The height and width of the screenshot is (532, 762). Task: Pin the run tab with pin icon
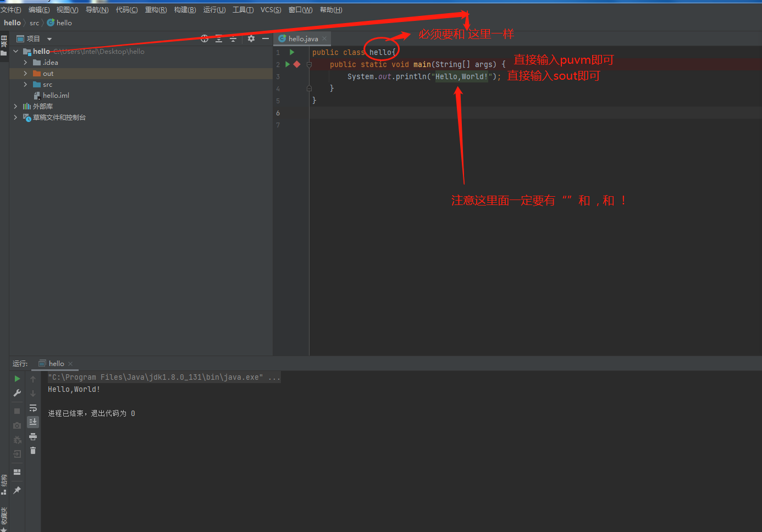click(x=17, y=490)
